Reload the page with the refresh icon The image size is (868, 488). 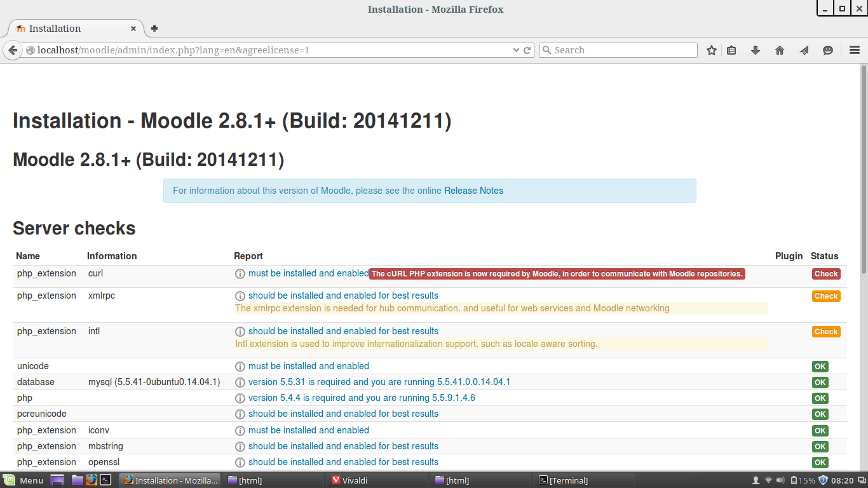tap(527, 50)
